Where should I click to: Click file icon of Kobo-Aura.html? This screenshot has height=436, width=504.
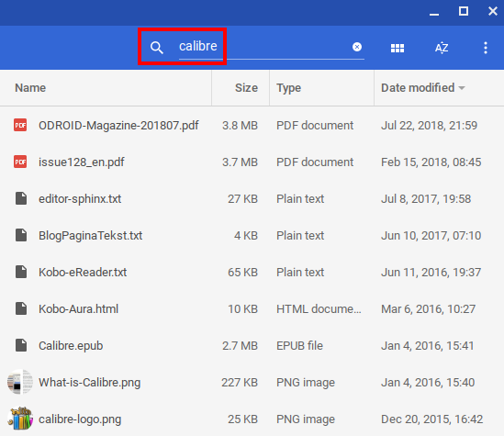(21, 308)
